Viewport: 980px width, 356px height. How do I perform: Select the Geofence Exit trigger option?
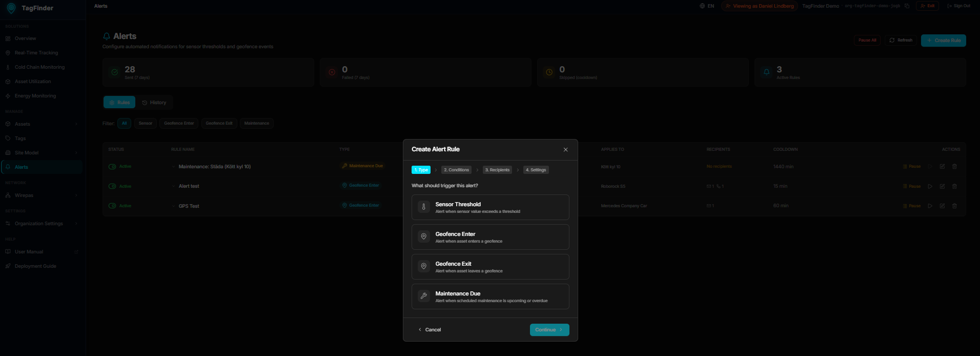490,267
